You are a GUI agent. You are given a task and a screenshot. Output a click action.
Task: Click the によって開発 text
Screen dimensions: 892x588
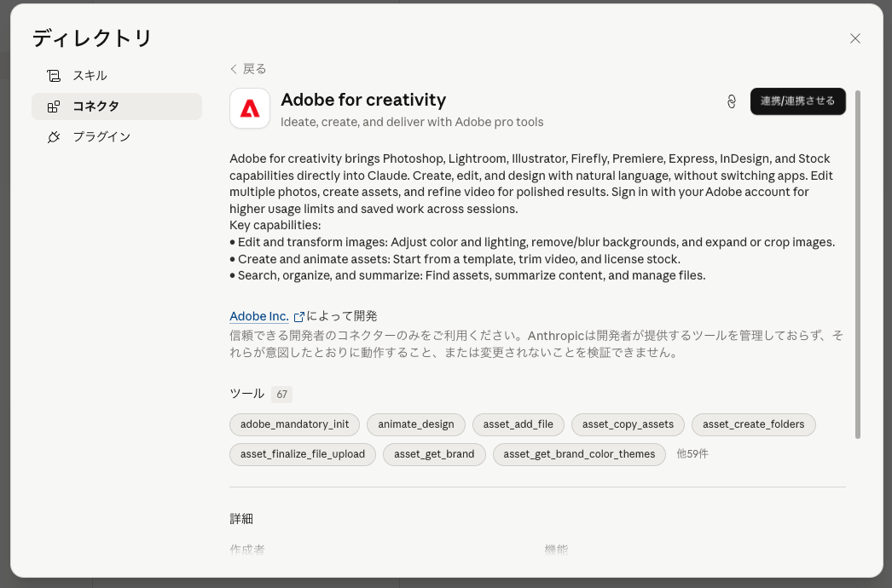click(x=342, y=316)
